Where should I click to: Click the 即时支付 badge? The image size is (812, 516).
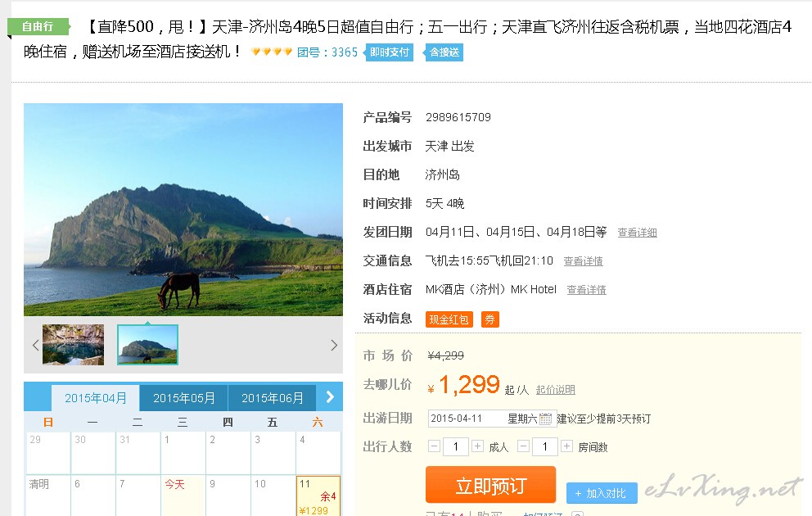[x=390, y=52]
